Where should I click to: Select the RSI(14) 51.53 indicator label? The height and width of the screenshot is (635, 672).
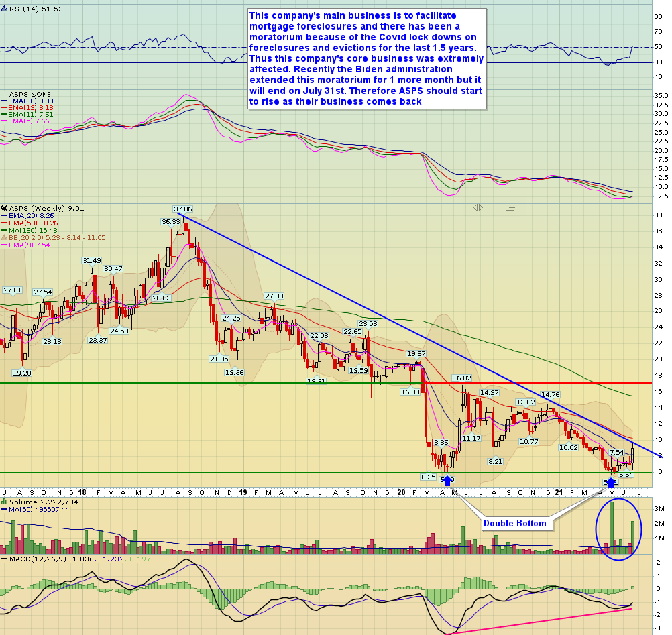(36, 9)
